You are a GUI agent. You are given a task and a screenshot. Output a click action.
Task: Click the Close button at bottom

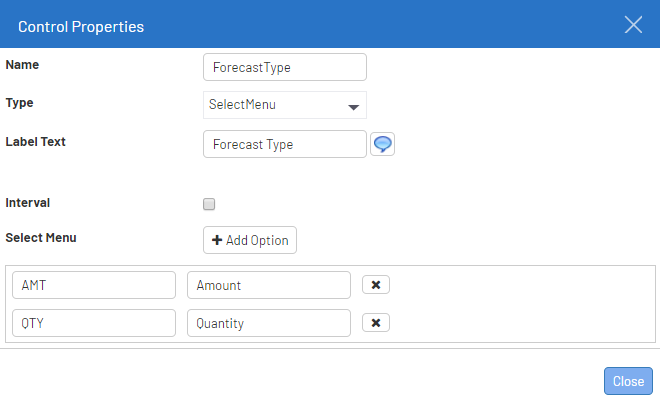click(628, 381)
